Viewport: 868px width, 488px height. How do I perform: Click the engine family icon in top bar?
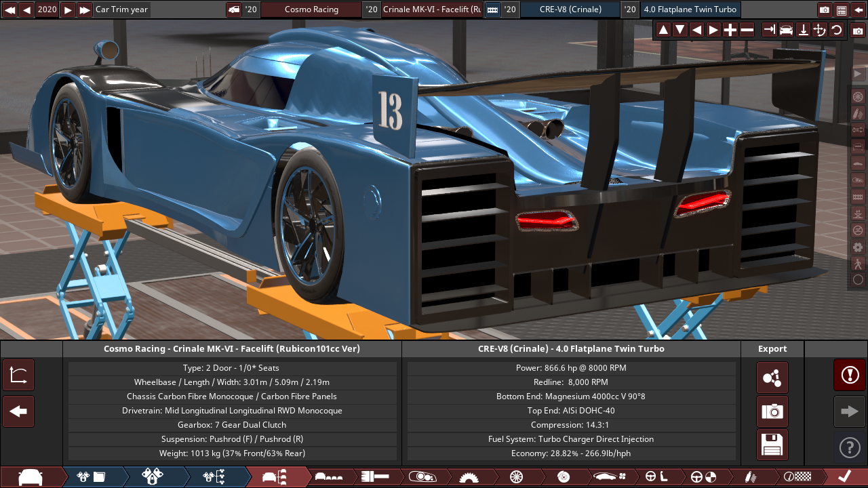click(x=493, y=9)
